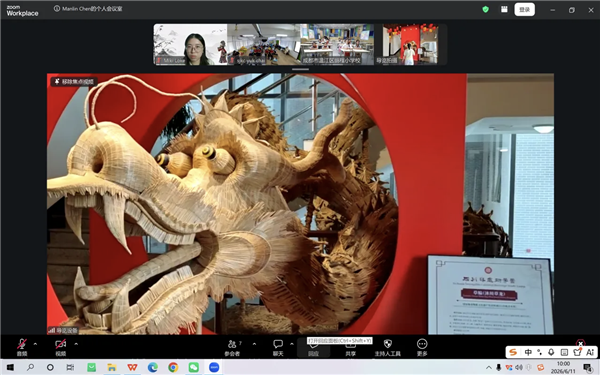Switch to the Zoom taskbar icon

coord(214,367)
